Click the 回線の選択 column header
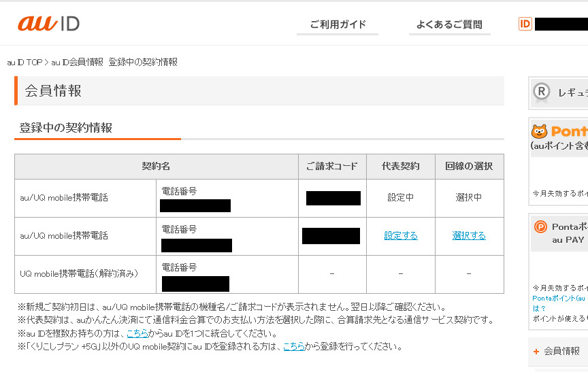The width and height of the screenshot is (588, 372). point(469,167)
